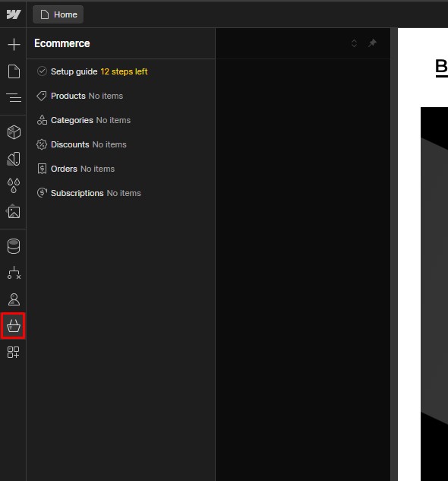Image resolution: width=448 pixels, height=481 pixels.
Task: Click the Categories shapes icon
Action: click(x=42, y=120)
